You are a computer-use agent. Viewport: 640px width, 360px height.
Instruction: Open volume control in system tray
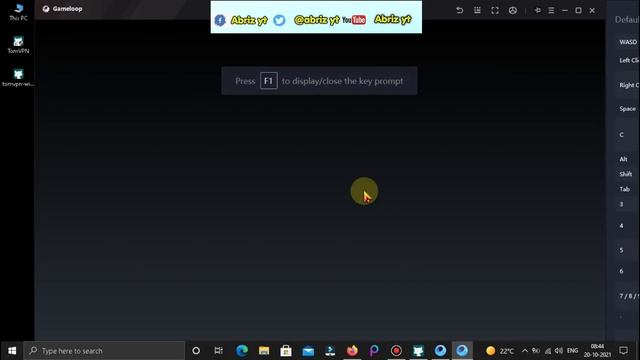[x=559, y=351]
